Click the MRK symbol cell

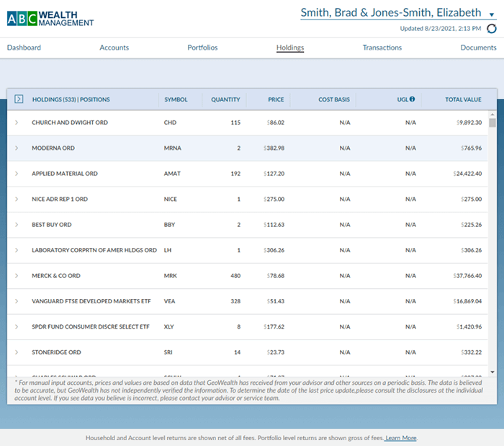171,275
